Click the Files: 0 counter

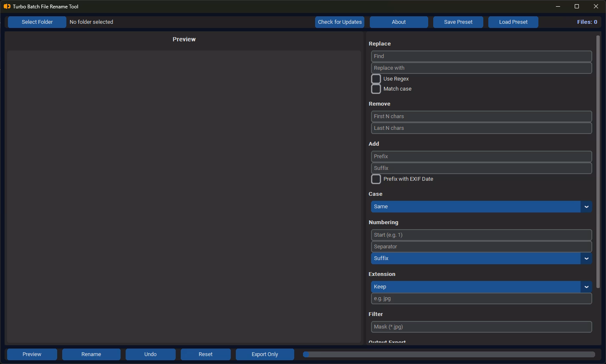coord(587,22)
